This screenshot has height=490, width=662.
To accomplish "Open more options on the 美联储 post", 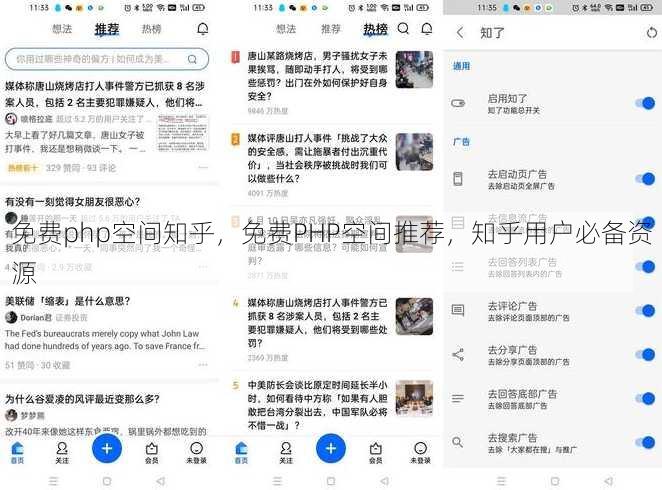I will (203, 365).
